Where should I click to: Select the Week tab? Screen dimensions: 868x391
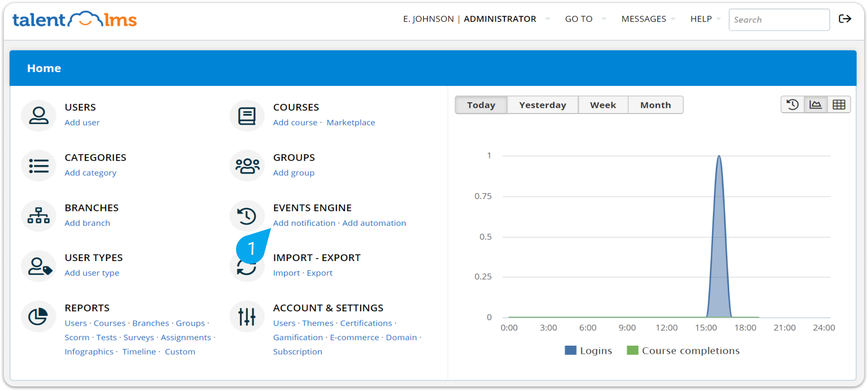603,105
